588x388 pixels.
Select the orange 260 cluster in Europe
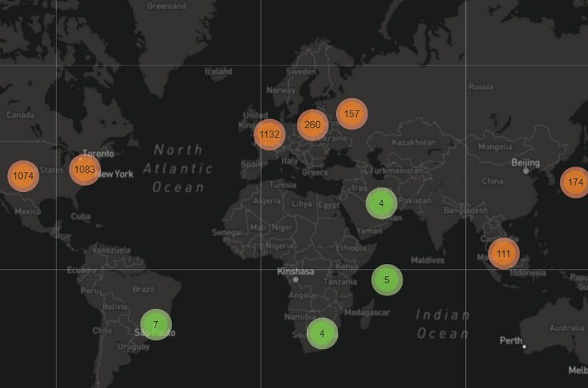pyautogui.click(x=312, y=125)
